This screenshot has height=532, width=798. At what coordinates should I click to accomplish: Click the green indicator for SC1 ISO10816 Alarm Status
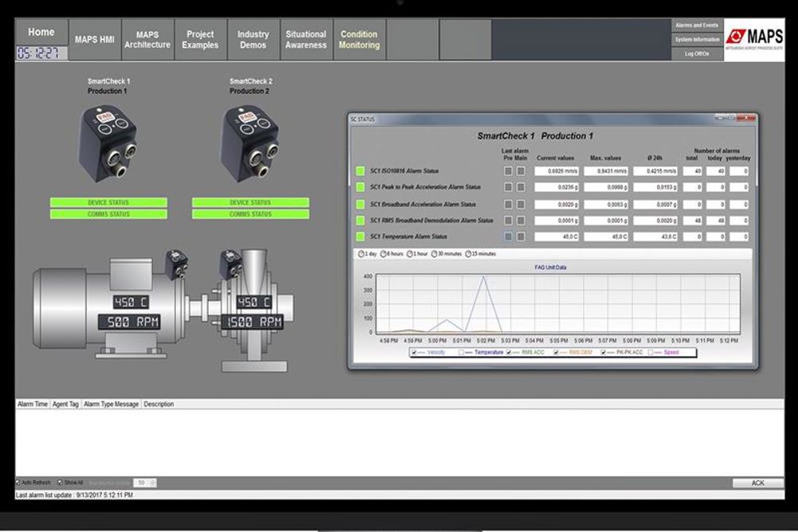click(x=360, y=171)
